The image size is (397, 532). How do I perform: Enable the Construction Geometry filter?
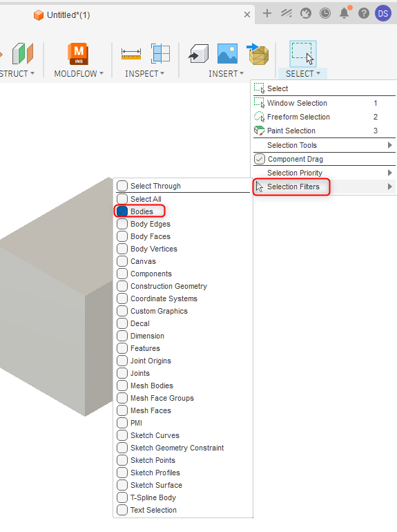[122, 286]
